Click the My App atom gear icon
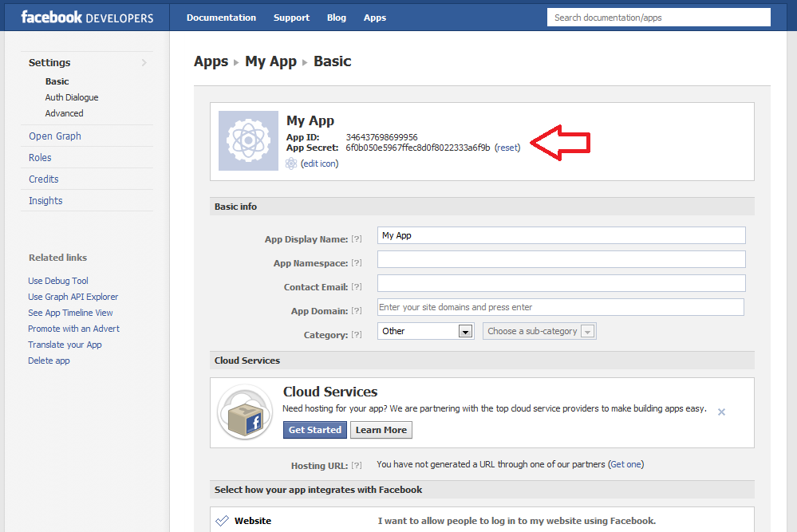This screenshot has width=797, height=532. coord(249,140)
